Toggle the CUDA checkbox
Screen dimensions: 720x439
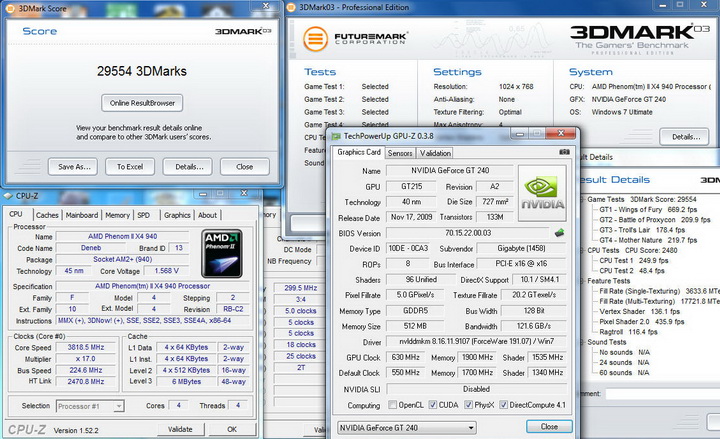pyautogui.click(x=433, y=405)
